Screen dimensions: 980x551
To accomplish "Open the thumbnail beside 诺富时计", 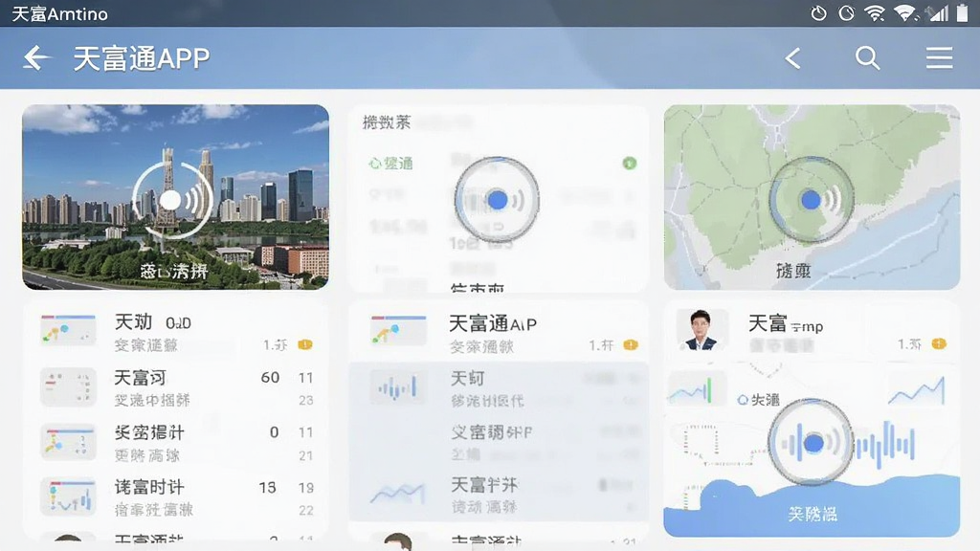I will pyautogui.click(x=68, y=496).
